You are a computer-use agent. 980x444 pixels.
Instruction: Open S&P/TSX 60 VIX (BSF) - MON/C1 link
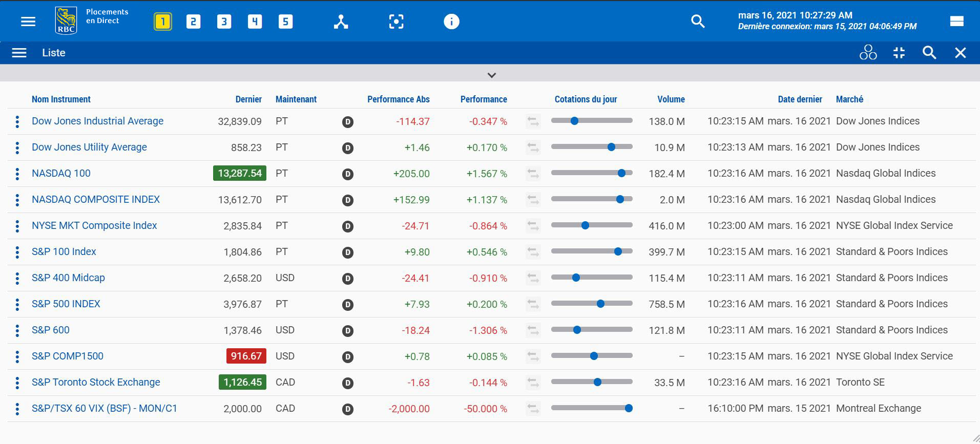(x=105, y=408)
